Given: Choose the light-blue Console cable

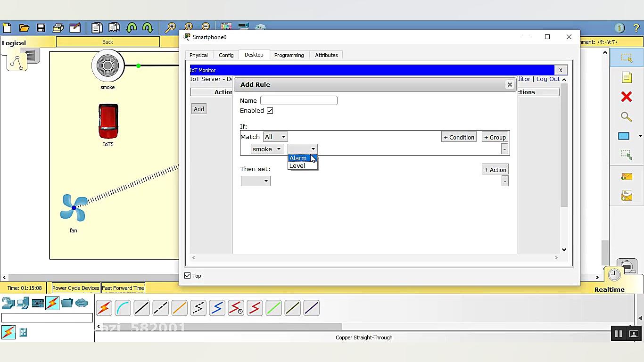Looking at the screenshot, I should click(123, 308).
